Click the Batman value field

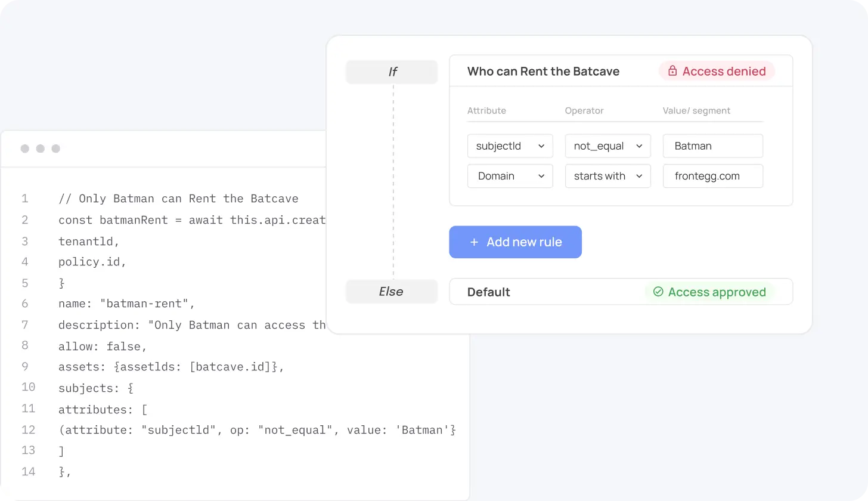coord(712,146)
